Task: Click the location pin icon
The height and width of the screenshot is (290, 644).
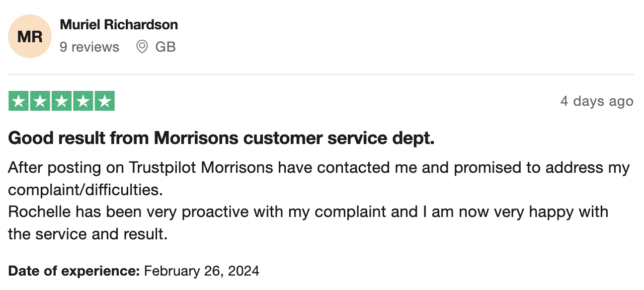Action: point(142,47)
